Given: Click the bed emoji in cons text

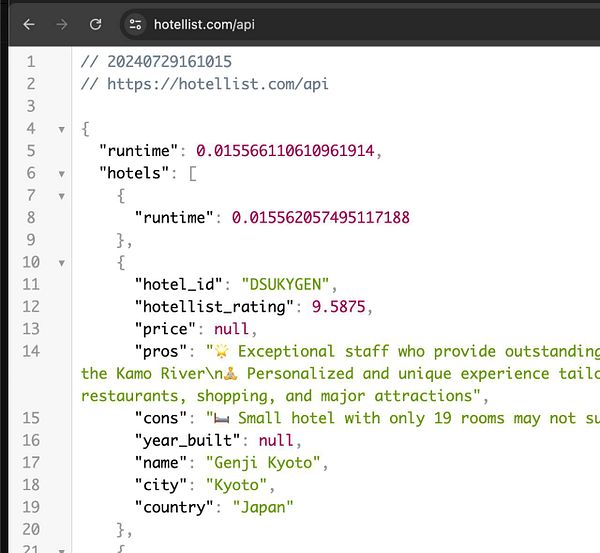Looking at the screenshot, I should tap(223, 417).
